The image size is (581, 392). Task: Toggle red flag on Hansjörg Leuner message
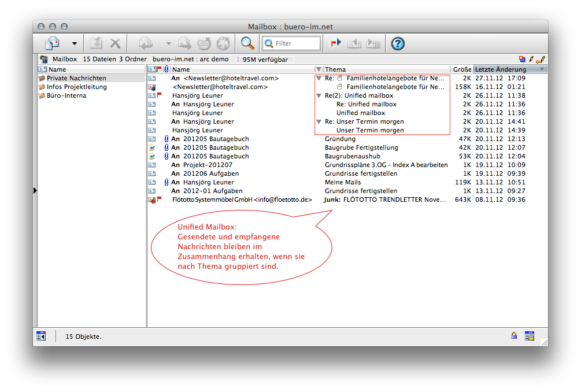click(x=160, y=95)
